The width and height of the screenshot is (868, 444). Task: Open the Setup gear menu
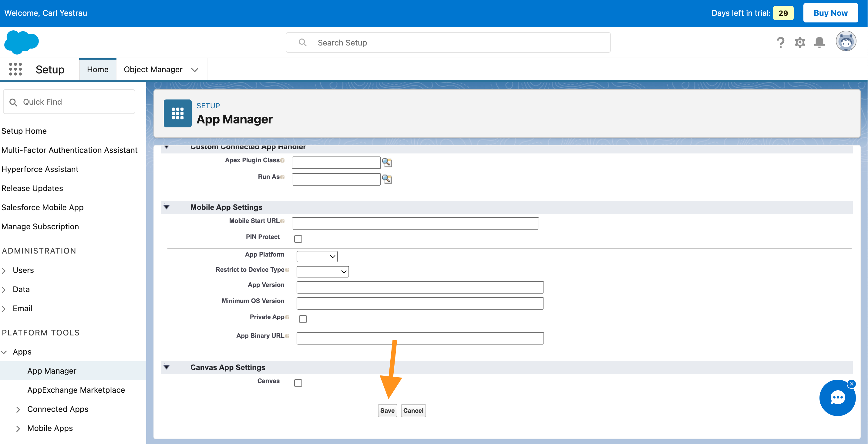click(x=800, y=42)
